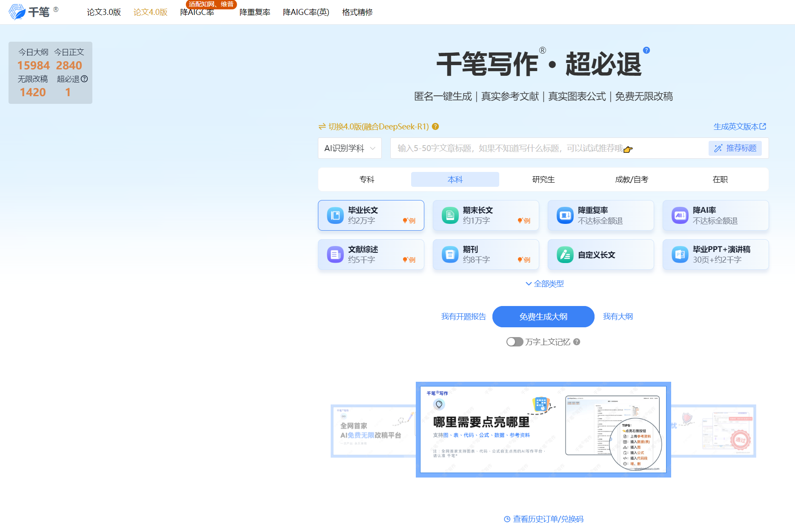
Task: Click the blue question mark beside title 超必退
Action: tap(646, 50)
